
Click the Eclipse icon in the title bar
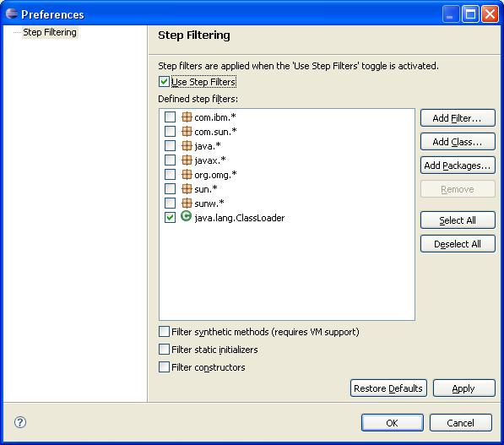[x=12, y=14]
